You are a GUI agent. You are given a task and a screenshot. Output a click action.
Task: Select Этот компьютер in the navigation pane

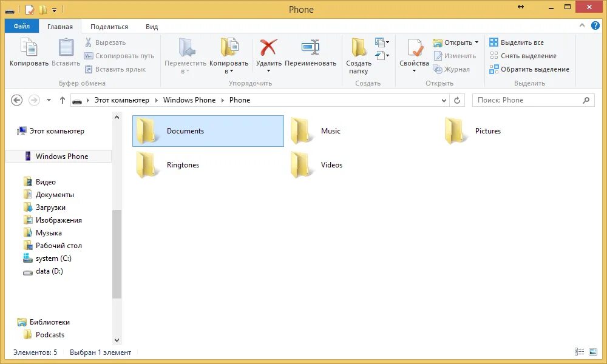click(51, 131)
